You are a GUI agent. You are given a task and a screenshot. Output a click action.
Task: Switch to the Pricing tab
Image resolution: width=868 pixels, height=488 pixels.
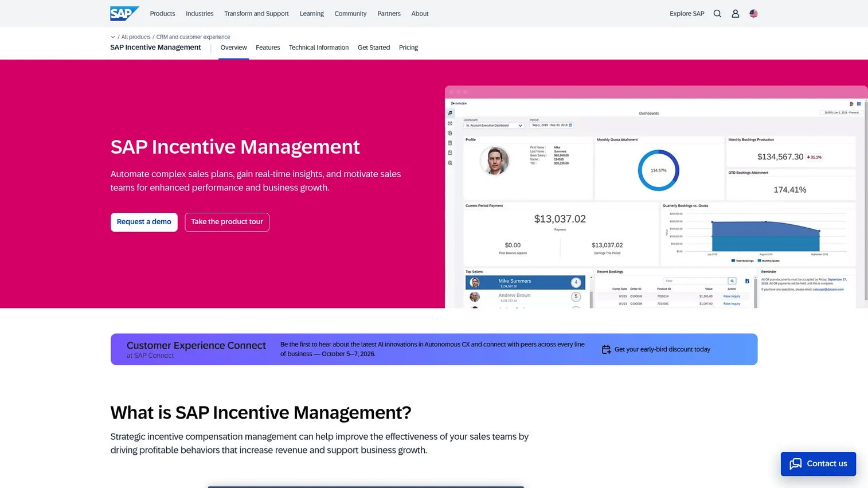tap(408, 48)
